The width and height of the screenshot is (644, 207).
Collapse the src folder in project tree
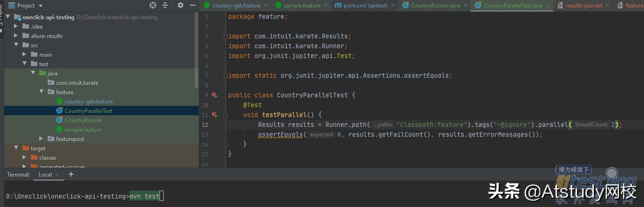click(x=16, y=45)
